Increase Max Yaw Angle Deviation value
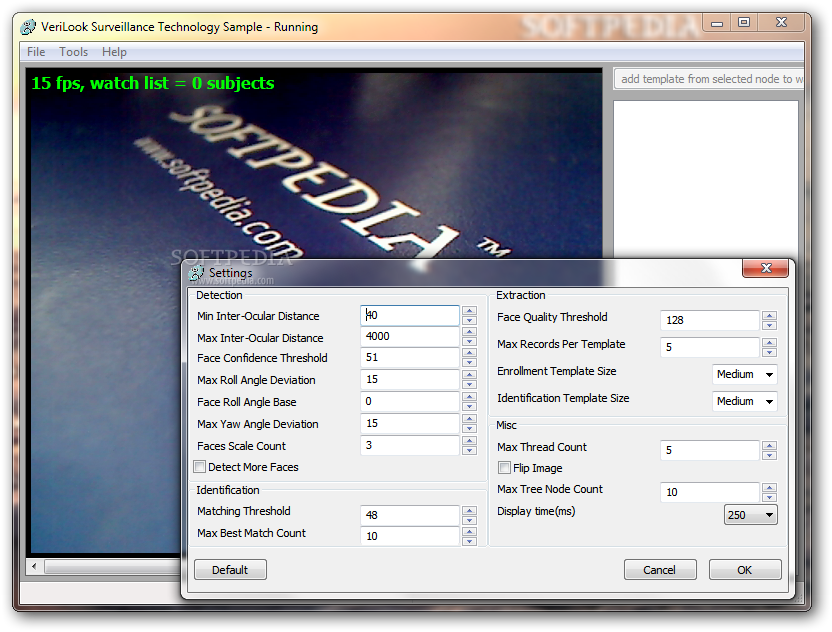 point(469,419)
